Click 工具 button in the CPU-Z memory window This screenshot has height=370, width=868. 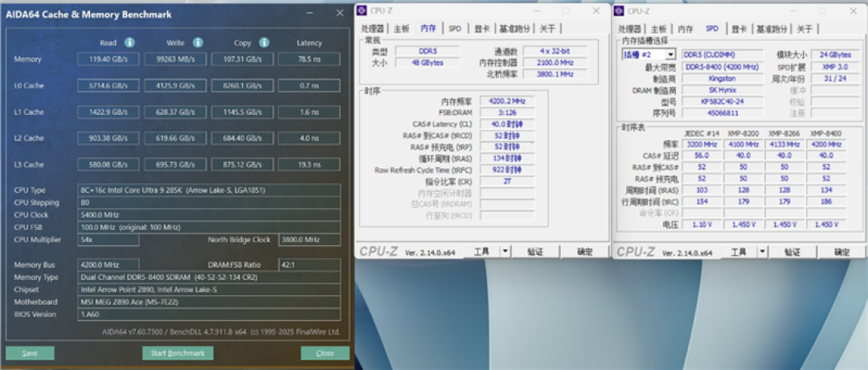point(481,252)
